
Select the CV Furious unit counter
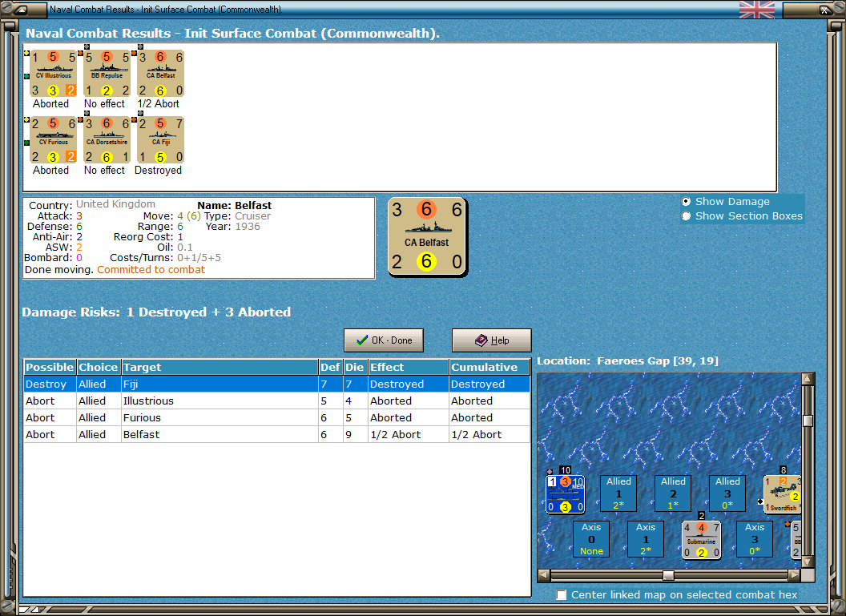(x=53, y=139)
